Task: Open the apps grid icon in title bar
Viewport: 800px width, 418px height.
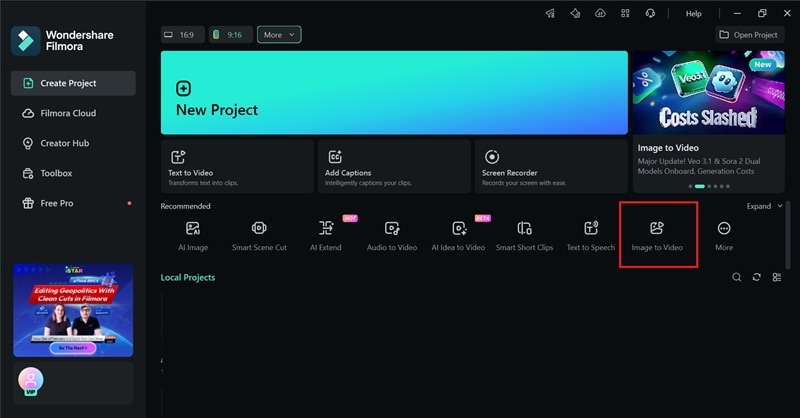Action: 625,13
